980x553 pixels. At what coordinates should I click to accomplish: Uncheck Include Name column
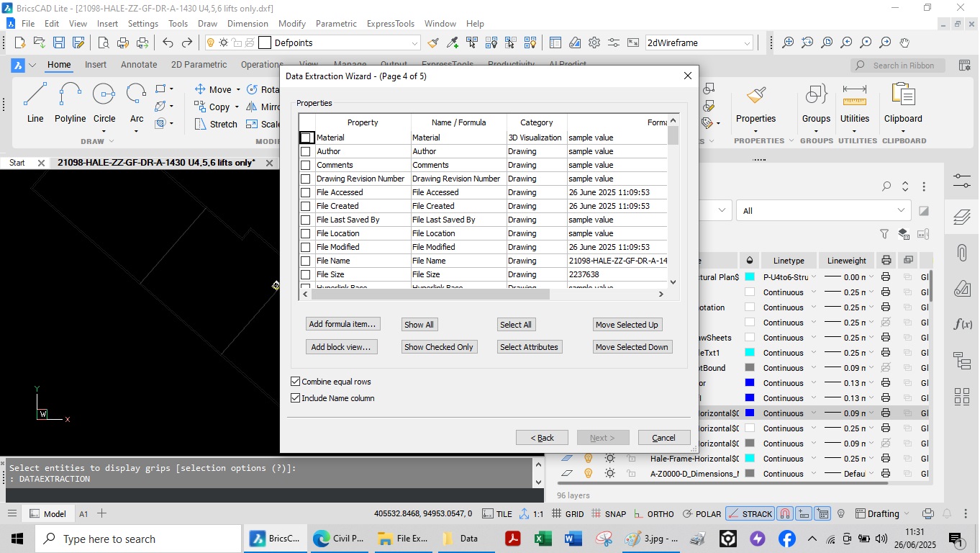(295, 398)
